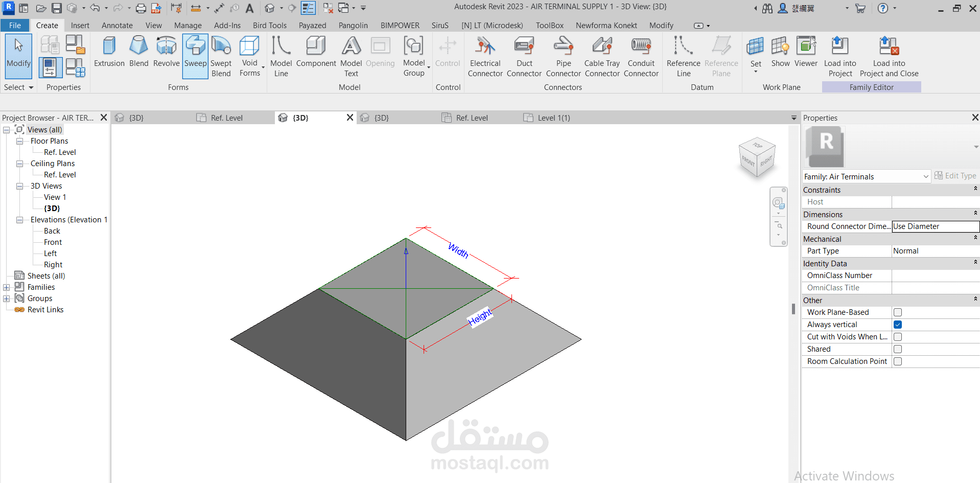
Task: Add a Pipe Connector
Action: click(563, 56)
